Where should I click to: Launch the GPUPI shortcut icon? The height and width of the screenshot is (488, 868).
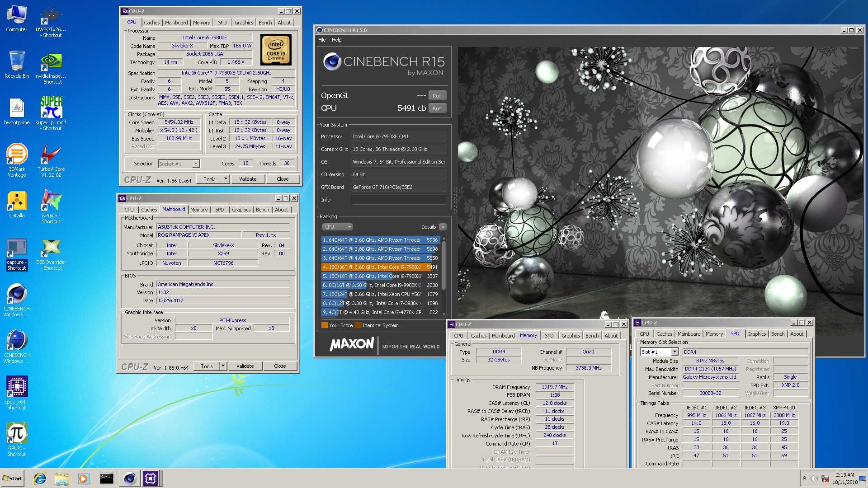coord(17,440)
